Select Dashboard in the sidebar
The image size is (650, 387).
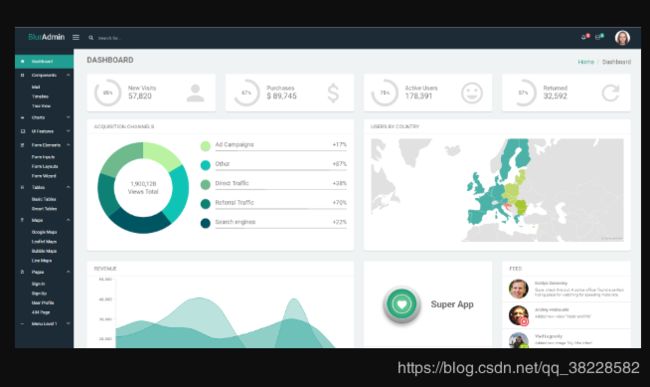click(x=44, y=61)
